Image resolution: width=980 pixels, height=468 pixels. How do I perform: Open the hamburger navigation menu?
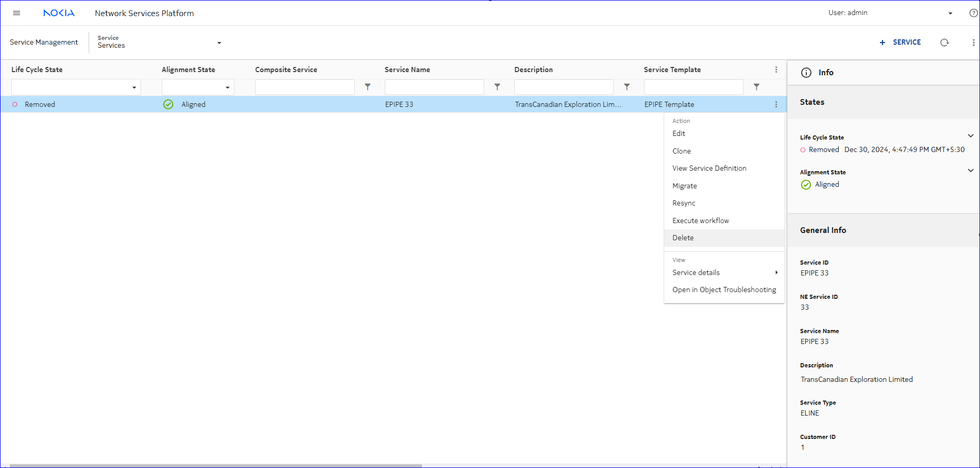(x=17, y=13)
